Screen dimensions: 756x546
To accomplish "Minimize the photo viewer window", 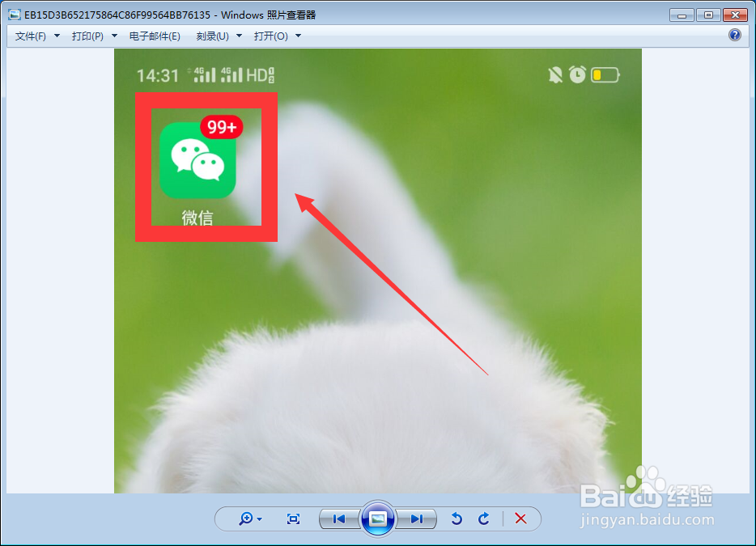I will point(682,15).
